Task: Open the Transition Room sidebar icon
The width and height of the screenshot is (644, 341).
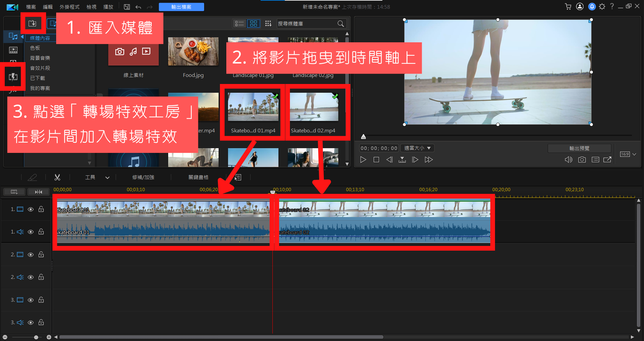Action: coord(13,77)
